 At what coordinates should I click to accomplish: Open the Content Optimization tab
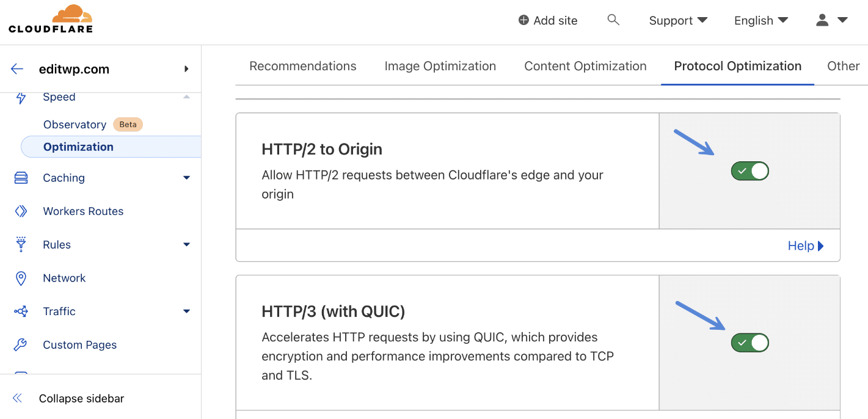click(x=585, y=66)
